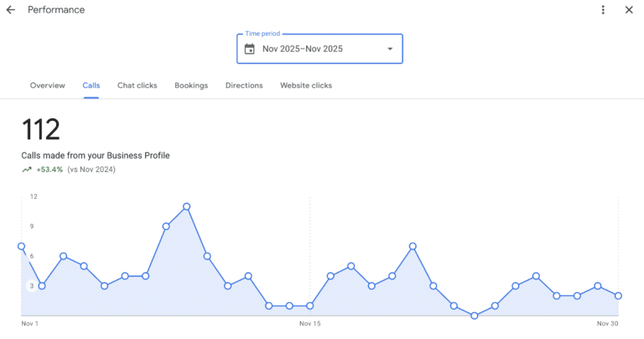
Task: Click the back arrow icon
Action: pos(11,10)
